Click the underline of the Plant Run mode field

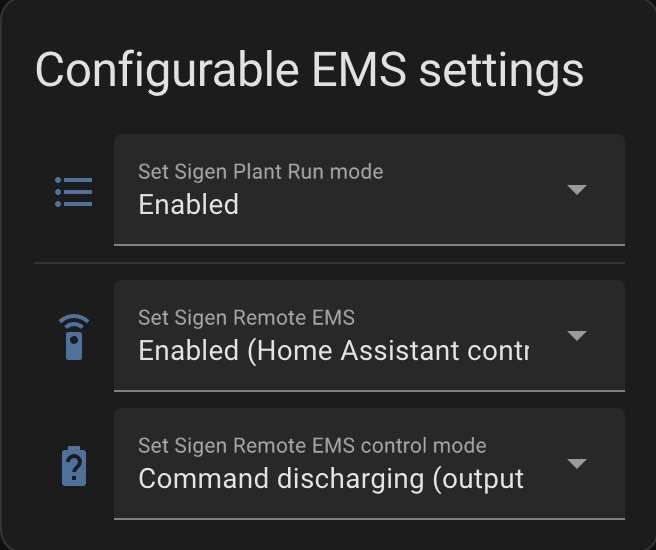369,245
